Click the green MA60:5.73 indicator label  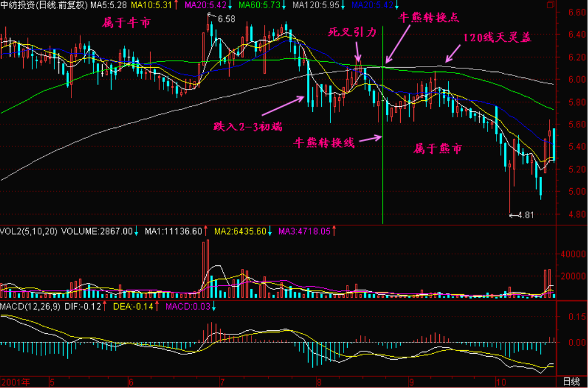tap(259, 5)
